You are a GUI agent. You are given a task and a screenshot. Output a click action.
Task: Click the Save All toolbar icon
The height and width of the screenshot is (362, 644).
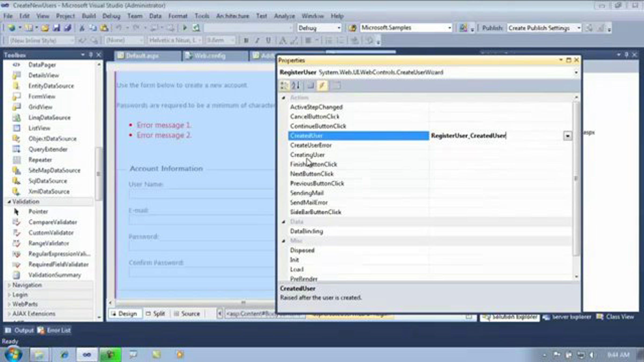click(67, 28)
